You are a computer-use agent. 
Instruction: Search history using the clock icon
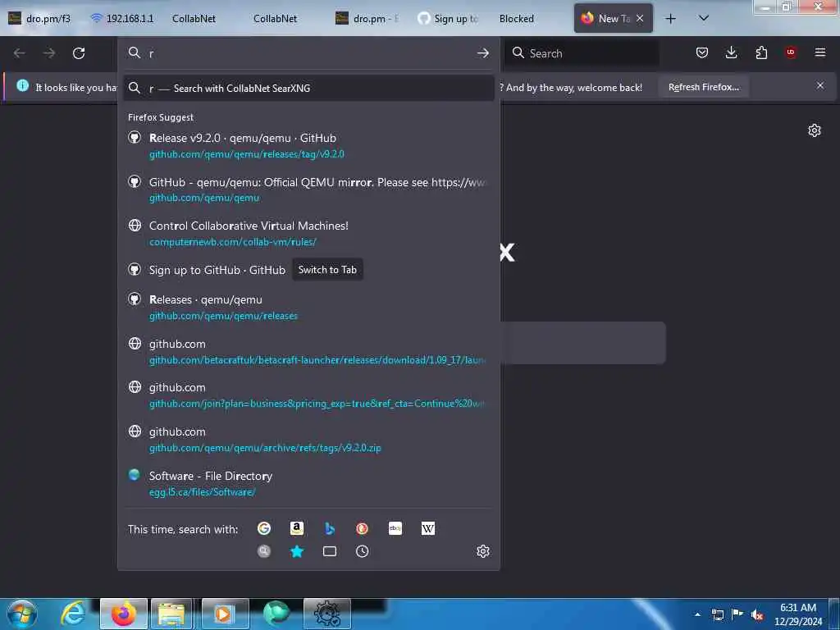click(x=362, y=551)
